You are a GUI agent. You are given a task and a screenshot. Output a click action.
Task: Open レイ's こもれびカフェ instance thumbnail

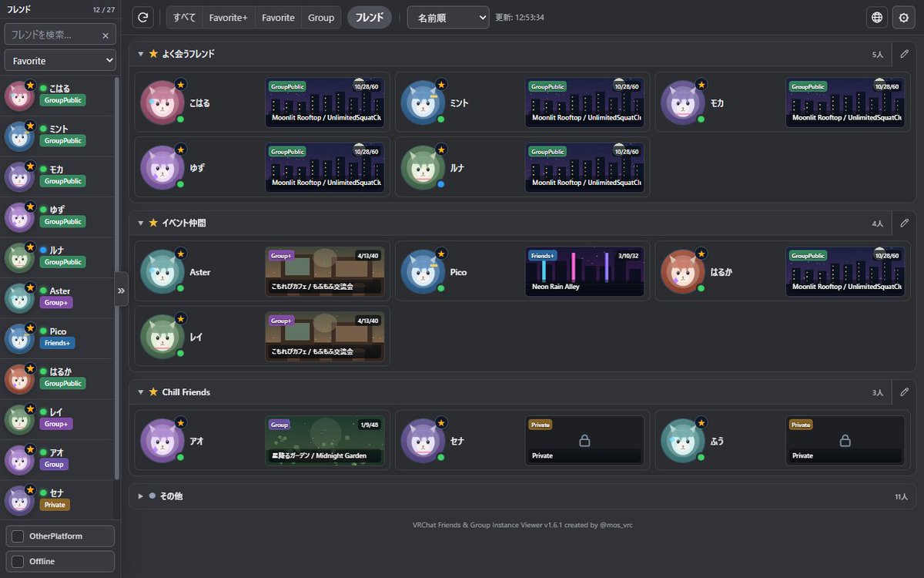(x=324, y=336)
